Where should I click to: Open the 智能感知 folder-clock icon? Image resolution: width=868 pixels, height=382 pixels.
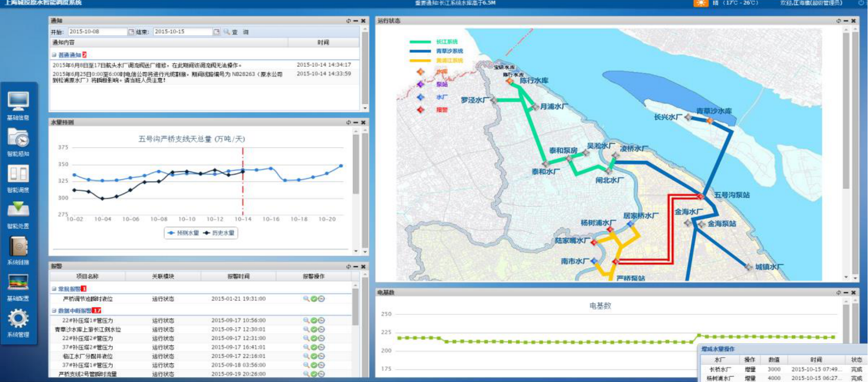[18, 138]
